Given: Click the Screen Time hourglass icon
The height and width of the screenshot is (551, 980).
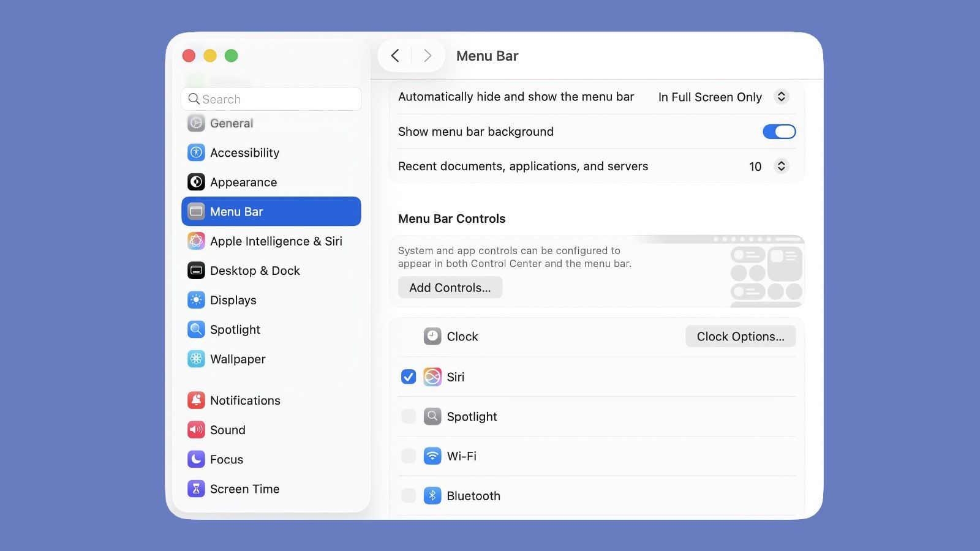Looking at the screenshot, I should [x=196, y=489].
